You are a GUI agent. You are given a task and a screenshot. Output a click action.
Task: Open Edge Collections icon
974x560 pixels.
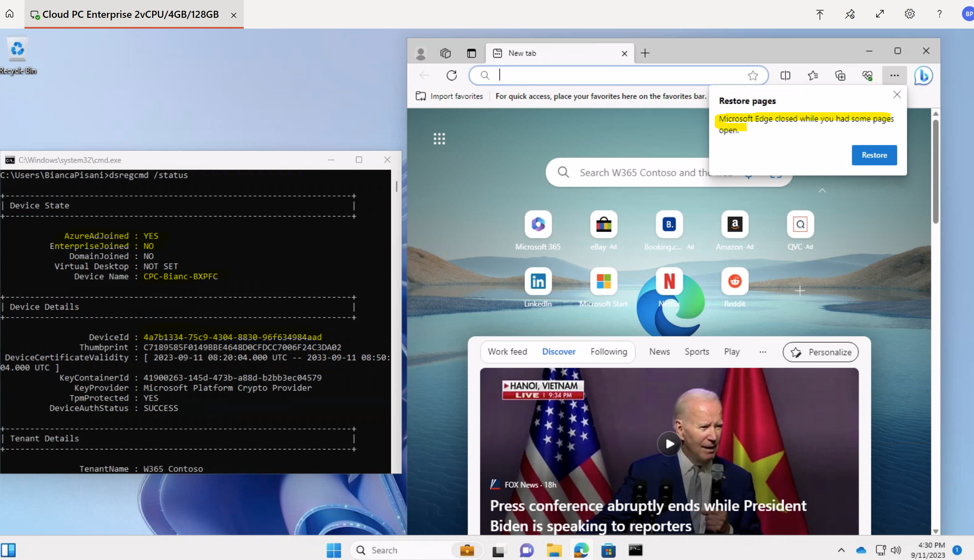point(840,75)
